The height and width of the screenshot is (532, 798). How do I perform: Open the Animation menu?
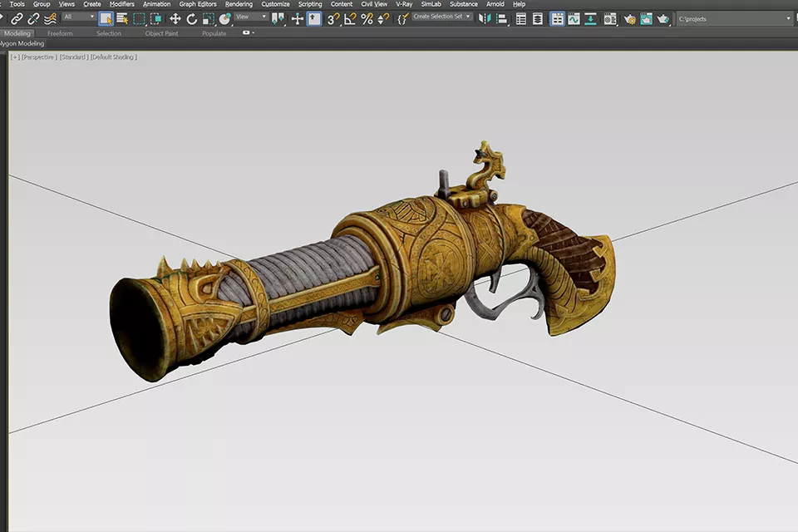[157, 4]
